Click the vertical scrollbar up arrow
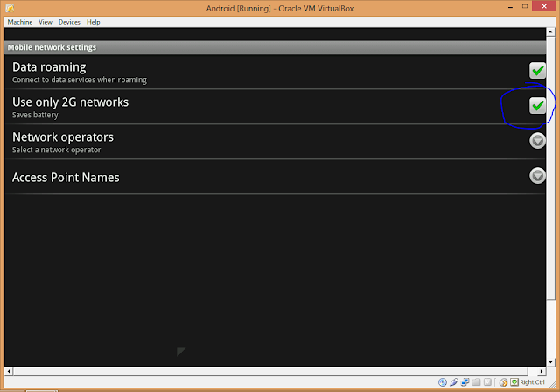This screenshot has width=560, height=392. (x=550, y=32)
